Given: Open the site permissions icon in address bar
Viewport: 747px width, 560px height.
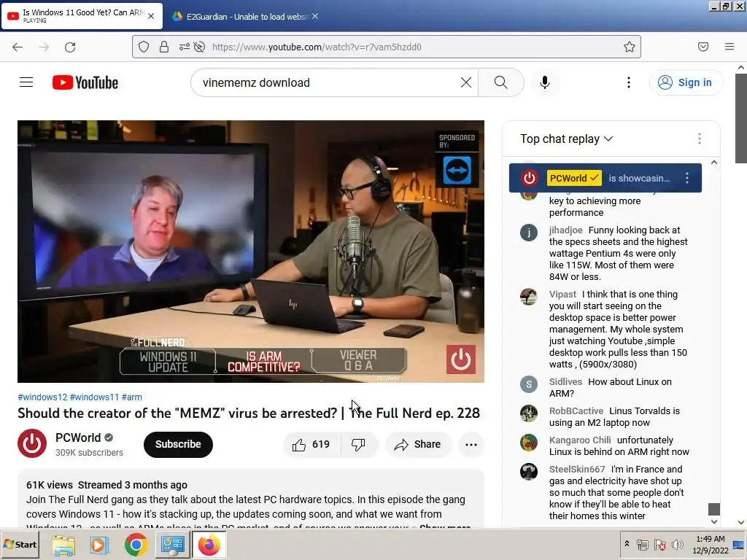Looking at the screenshot, I should click(184, 47).
